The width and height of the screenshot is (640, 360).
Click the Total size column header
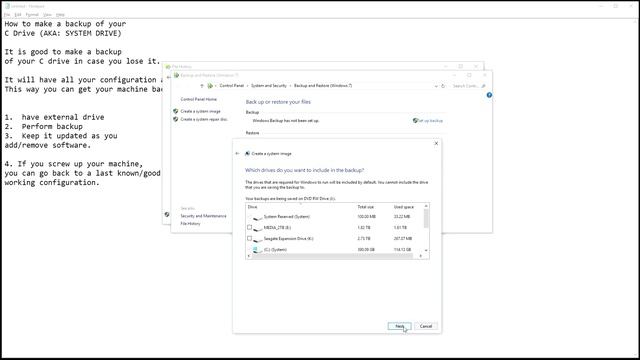point(365,207)
